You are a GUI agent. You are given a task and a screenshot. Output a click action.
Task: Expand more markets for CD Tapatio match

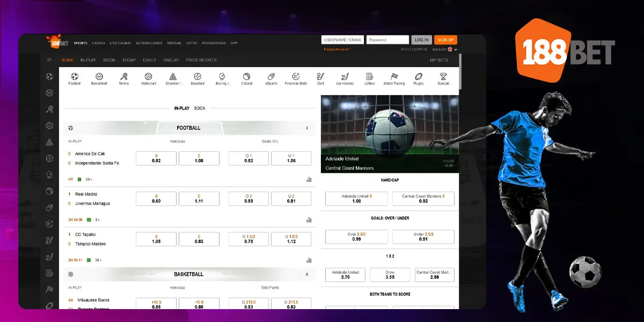[98, 260]
